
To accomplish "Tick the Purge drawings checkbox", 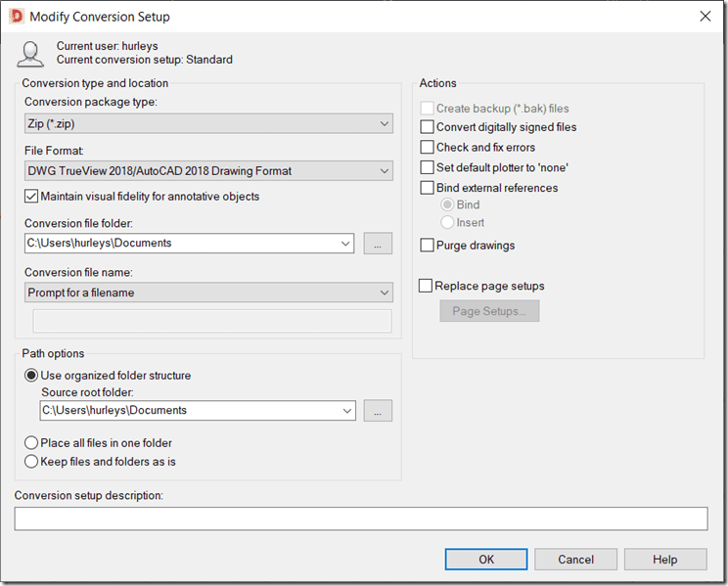I will pos(428,246).
